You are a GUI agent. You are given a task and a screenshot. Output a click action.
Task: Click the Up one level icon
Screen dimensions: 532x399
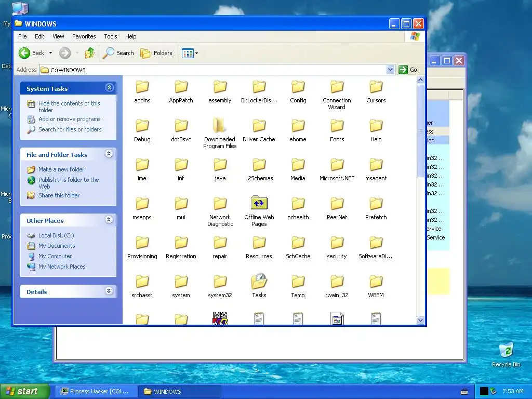point(90,53)
